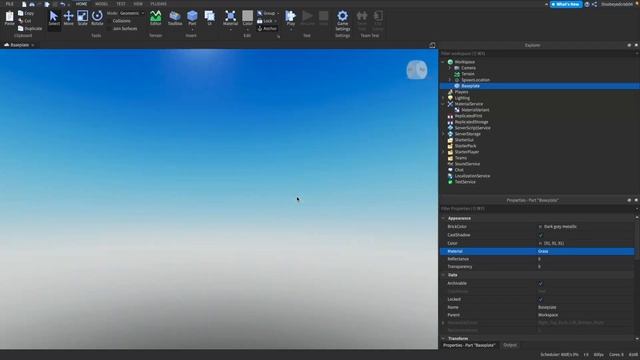Click the Transparency value field
Image resolution: width=640 pixels, height=360 pixels.
tap(586, 267)
